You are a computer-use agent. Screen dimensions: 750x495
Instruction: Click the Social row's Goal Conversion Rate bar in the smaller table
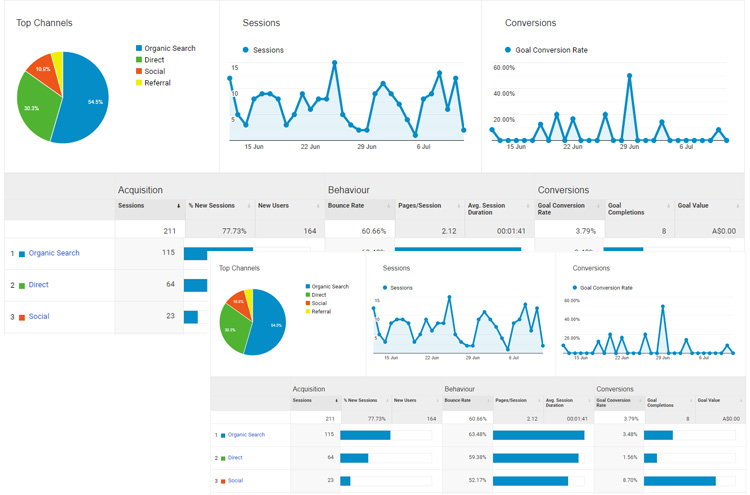(x=680, y=480)
